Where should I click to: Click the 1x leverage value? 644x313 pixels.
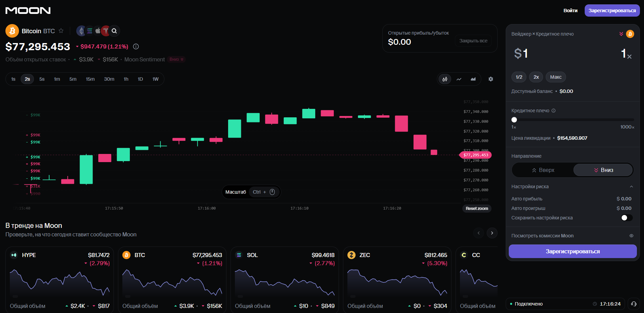pos(626,53)
